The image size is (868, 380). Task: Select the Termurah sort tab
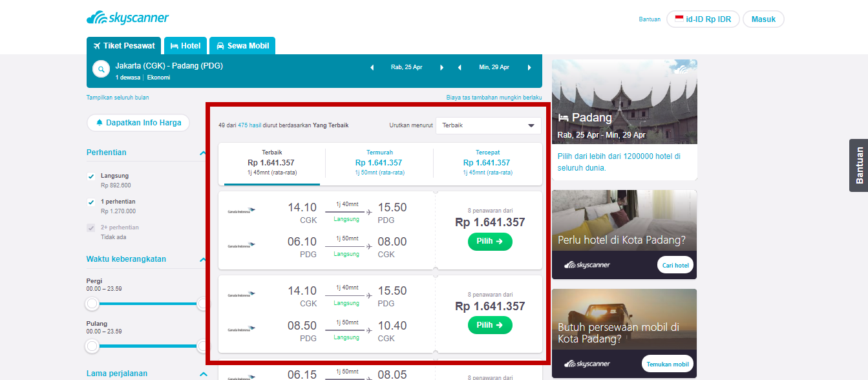pos(379,164)
